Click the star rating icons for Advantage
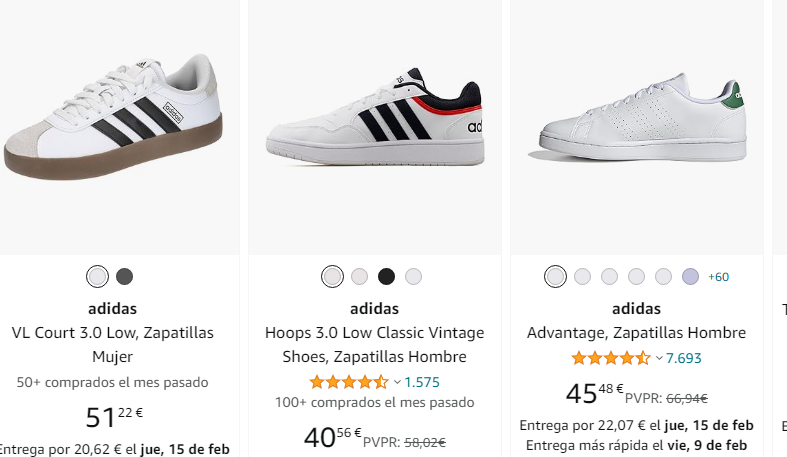 (x=611, y=358)
